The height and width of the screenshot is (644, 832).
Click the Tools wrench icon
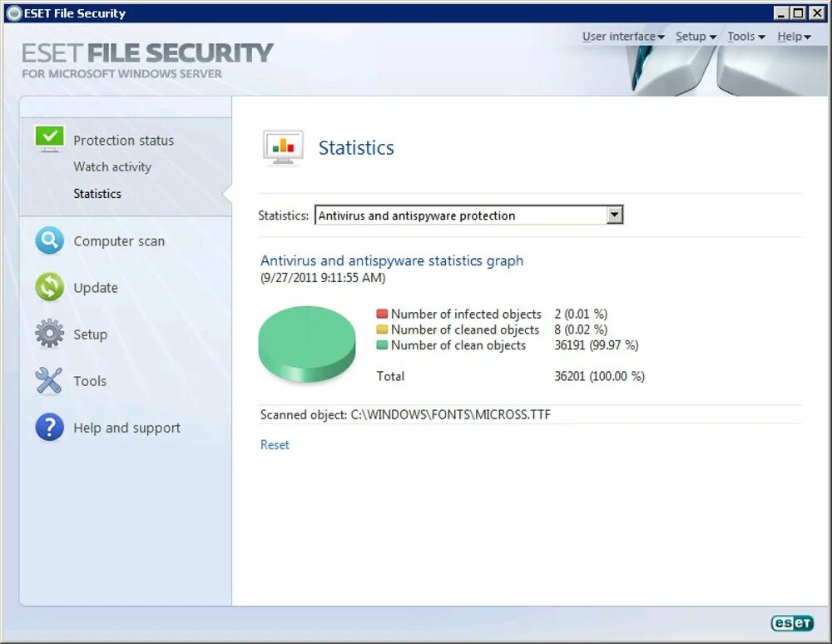click(x=49, y=380)
